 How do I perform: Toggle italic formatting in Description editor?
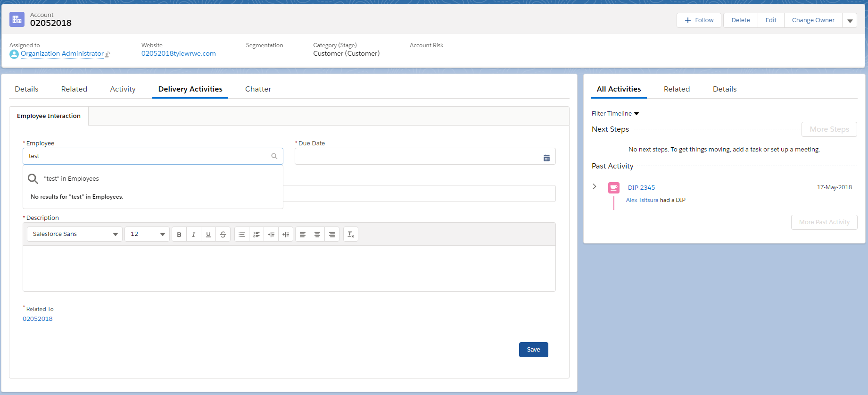[194, 235]
